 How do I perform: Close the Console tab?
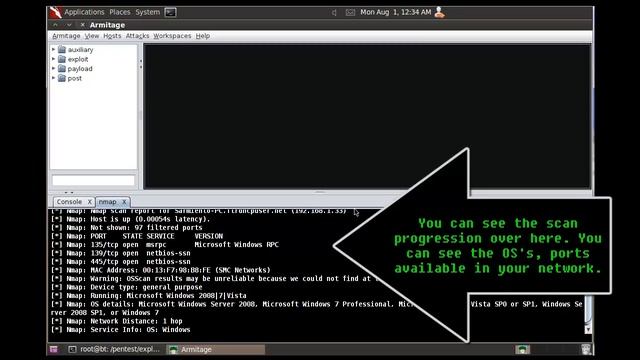click(89, 202)
